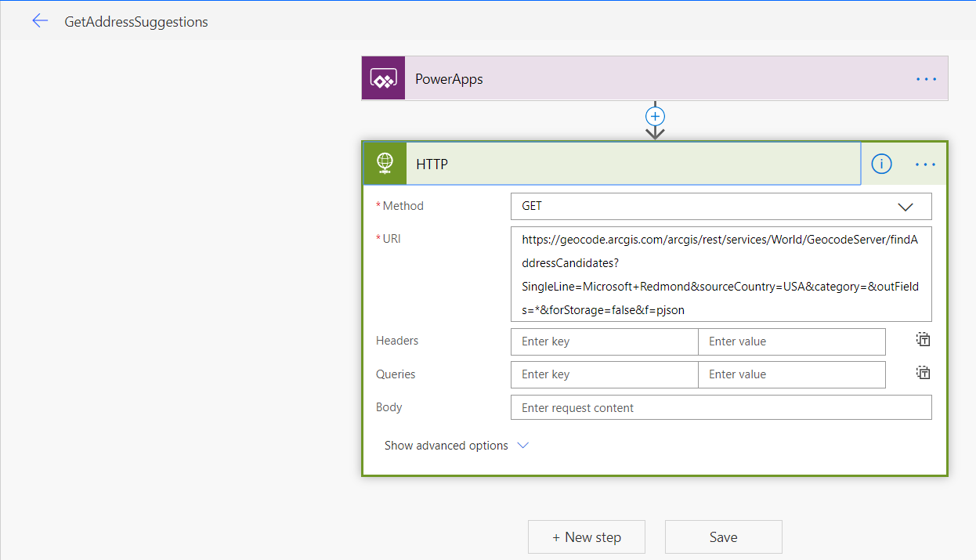976x560 pixels.
Task: Click the HTTP action info icon
Action: tap(881, 164)
